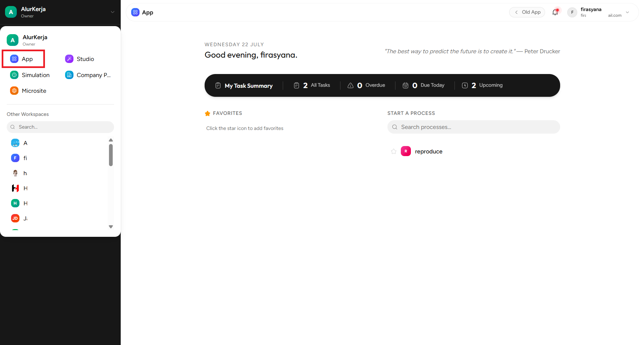Select workspace H with green avatar

(x=19, y=203)
